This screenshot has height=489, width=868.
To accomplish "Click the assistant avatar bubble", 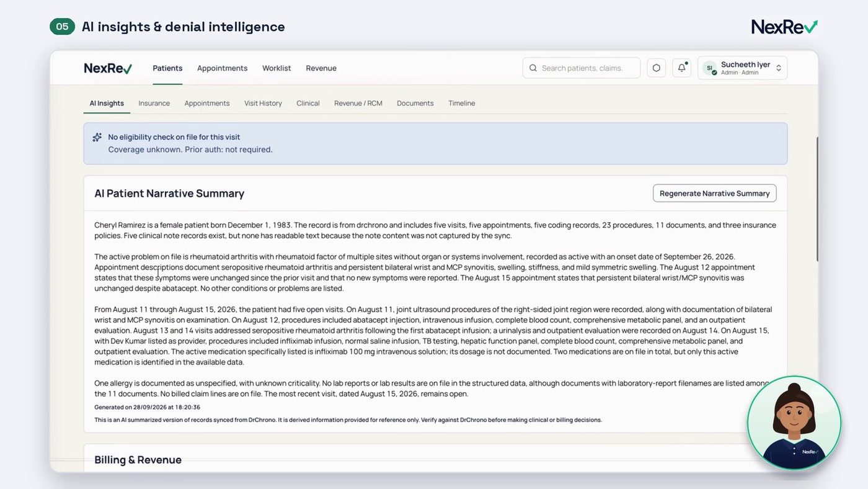I will (x=794, y=423).
